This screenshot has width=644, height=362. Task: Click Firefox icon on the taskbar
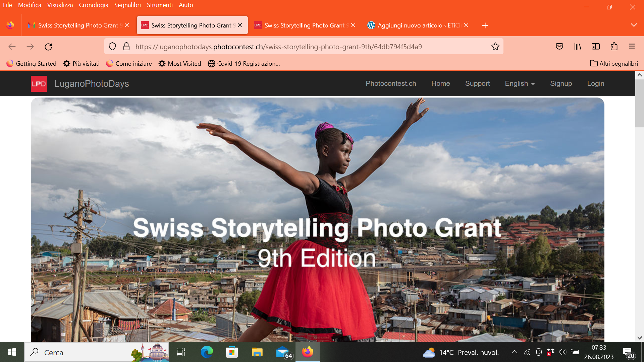308,352
